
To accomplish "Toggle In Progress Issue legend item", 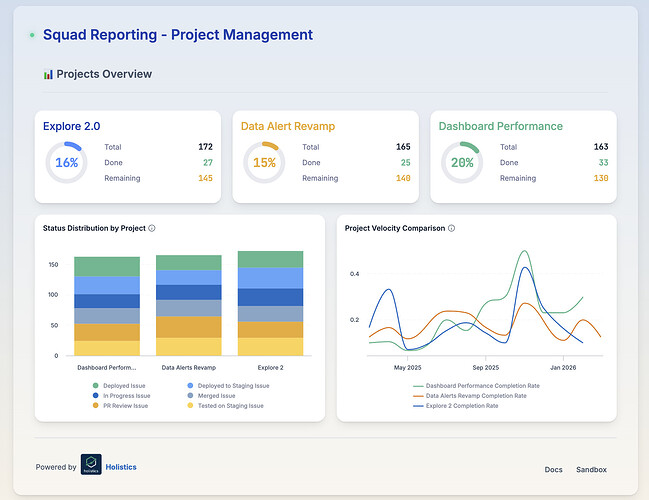I will [x=121, y=396].
